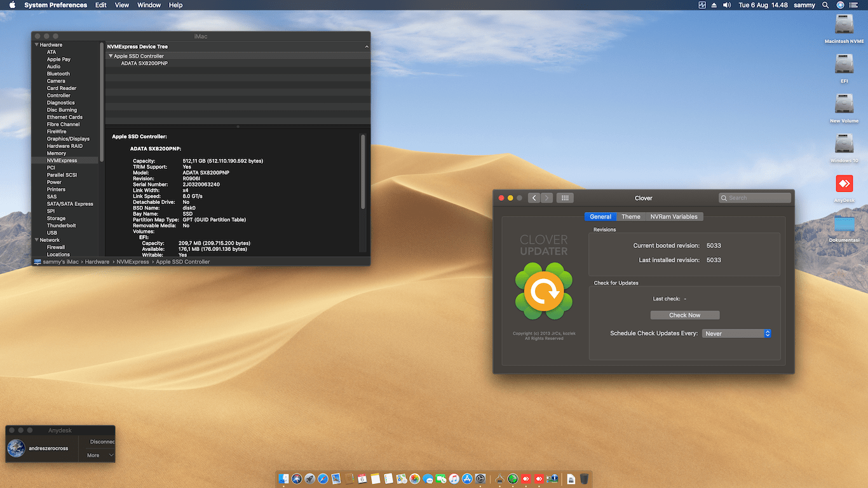Click the volume icon in menu bar

coord(727,5)
